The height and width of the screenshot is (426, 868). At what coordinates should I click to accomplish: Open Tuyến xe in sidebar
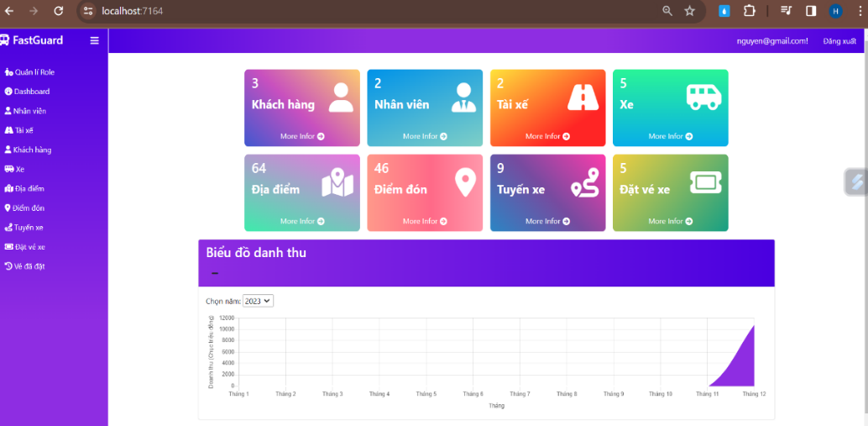tap(24, 227)
